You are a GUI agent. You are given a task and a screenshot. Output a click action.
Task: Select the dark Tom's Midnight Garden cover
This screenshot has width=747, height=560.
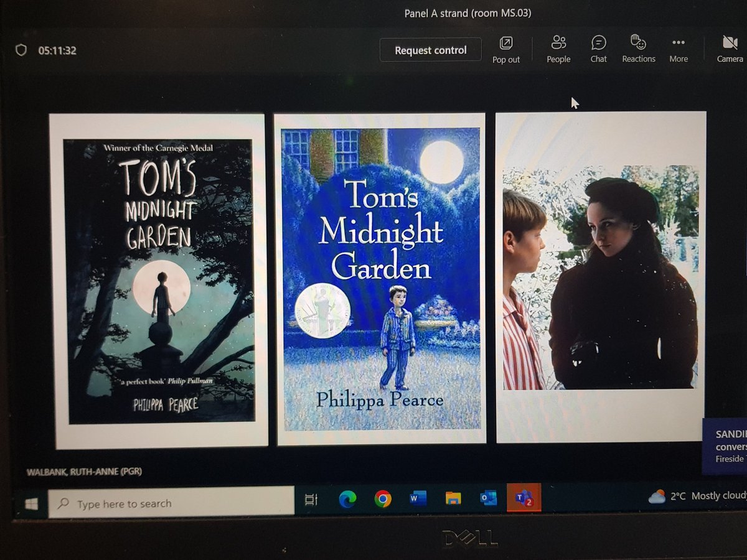[x=160, y=281]
